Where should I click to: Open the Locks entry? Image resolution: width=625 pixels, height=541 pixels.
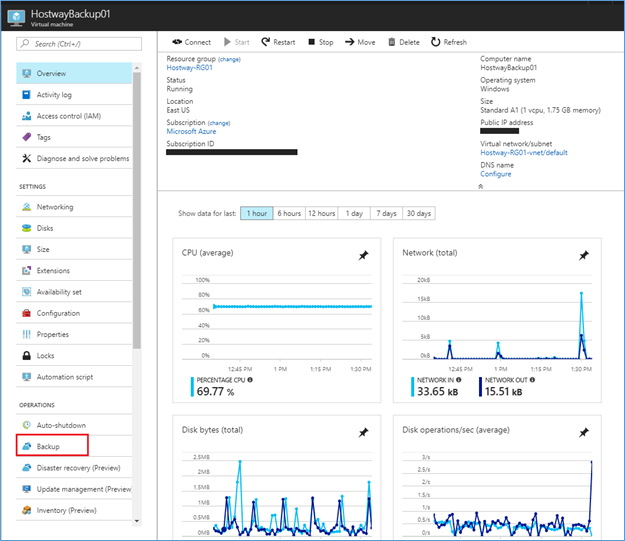pyautogui.click(x=74, y=356)
